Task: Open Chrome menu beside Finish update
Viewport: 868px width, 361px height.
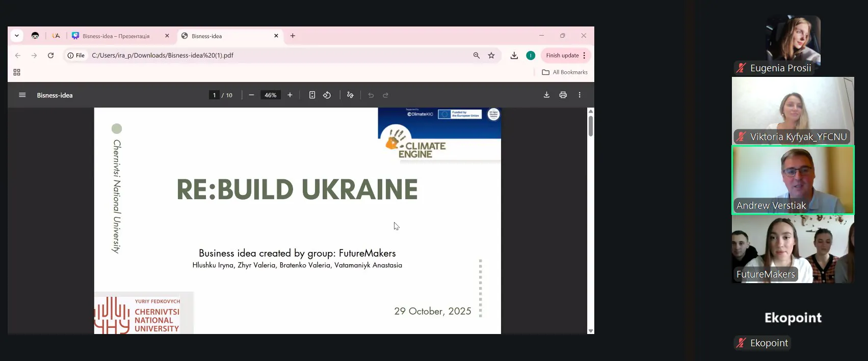Action: click(x=585, y=55)
